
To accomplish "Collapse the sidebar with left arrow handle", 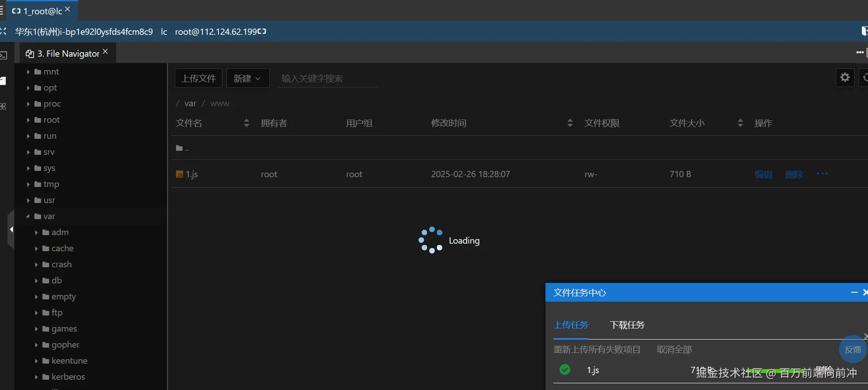I will pyautogui.click(x=11, y=229).
